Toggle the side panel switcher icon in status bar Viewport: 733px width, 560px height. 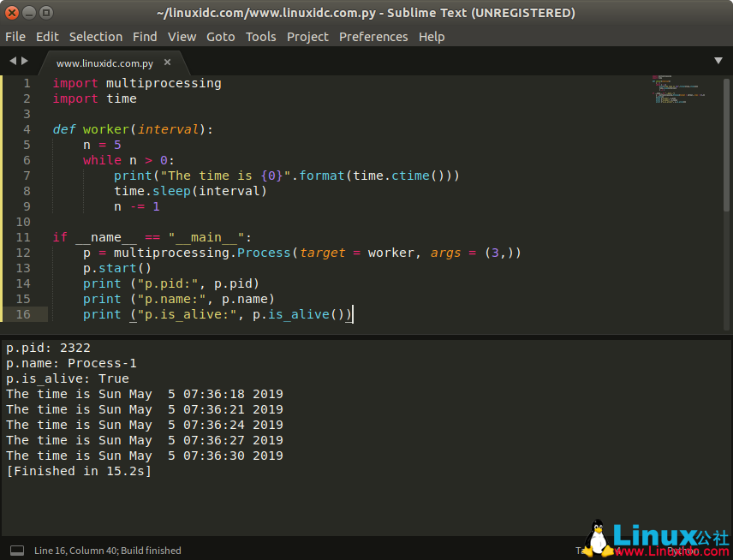point(17,551)
